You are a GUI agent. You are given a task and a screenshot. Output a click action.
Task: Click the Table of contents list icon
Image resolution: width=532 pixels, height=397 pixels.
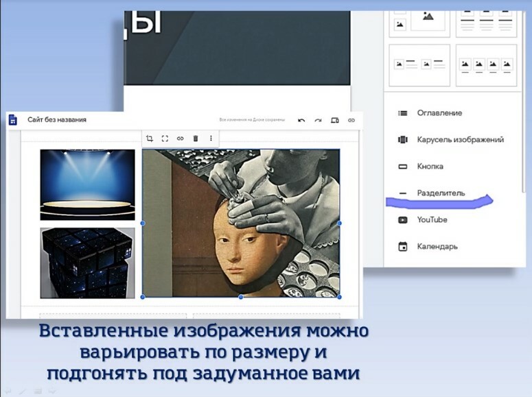403,113
